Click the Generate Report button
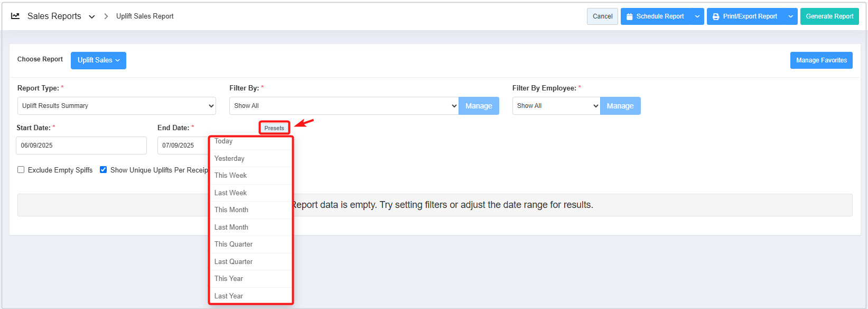Viewport: 868px width, 309px height. [x=829, y=16]
